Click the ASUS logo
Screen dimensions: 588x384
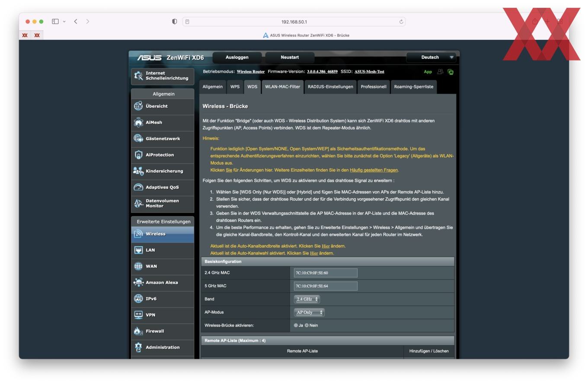tap(149, 57)
